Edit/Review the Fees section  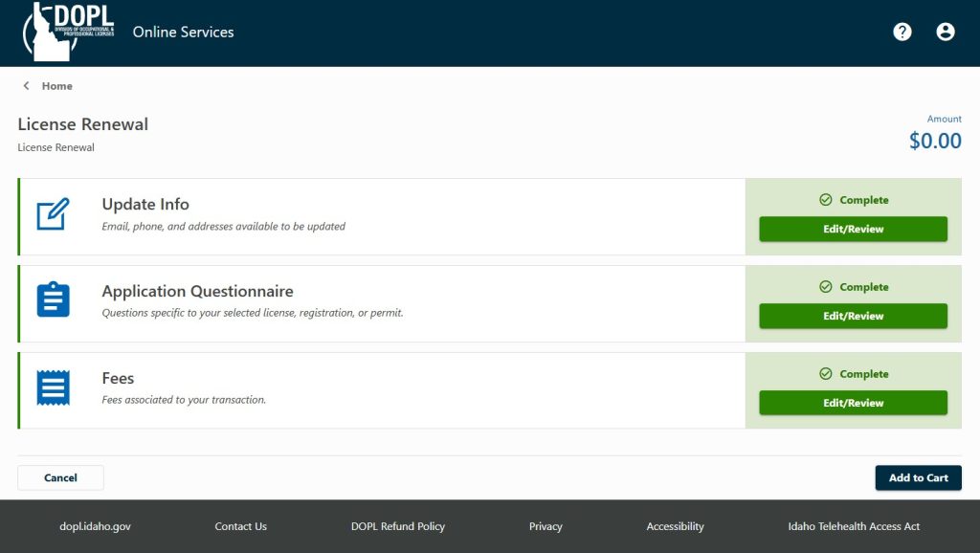pos(853,403)
